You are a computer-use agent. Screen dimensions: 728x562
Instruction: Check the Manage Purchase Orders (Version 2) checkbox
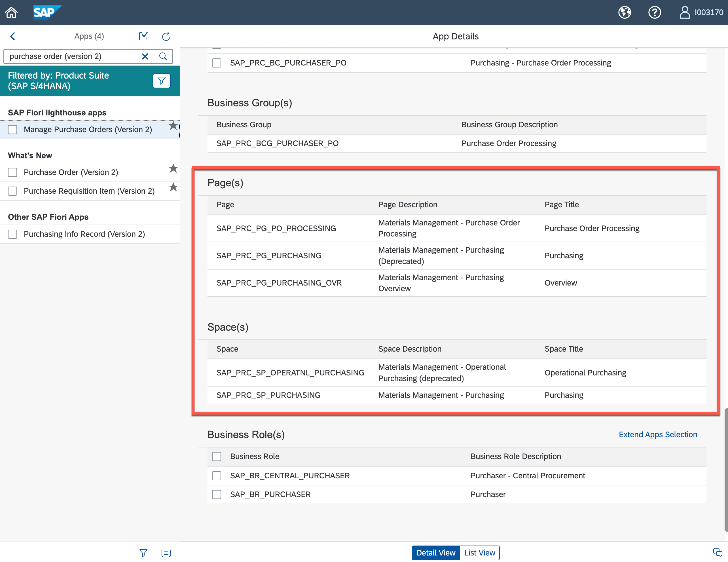12,129
